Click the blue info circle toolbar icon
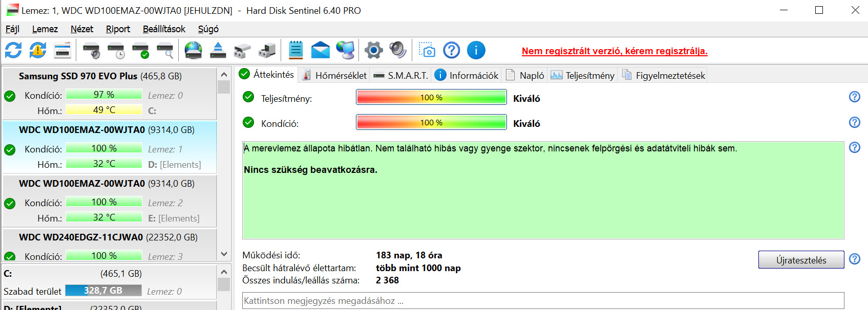 (x=476, y=50)
